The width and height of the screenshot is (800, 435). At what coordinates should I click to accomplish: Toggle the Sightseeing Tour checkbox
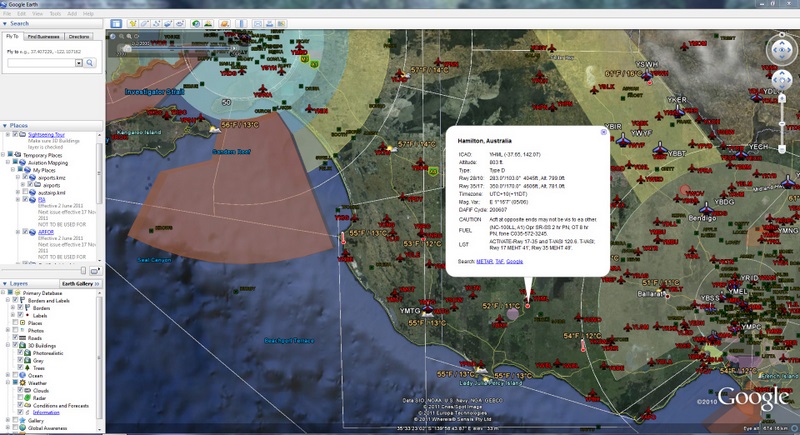(15, 135)
